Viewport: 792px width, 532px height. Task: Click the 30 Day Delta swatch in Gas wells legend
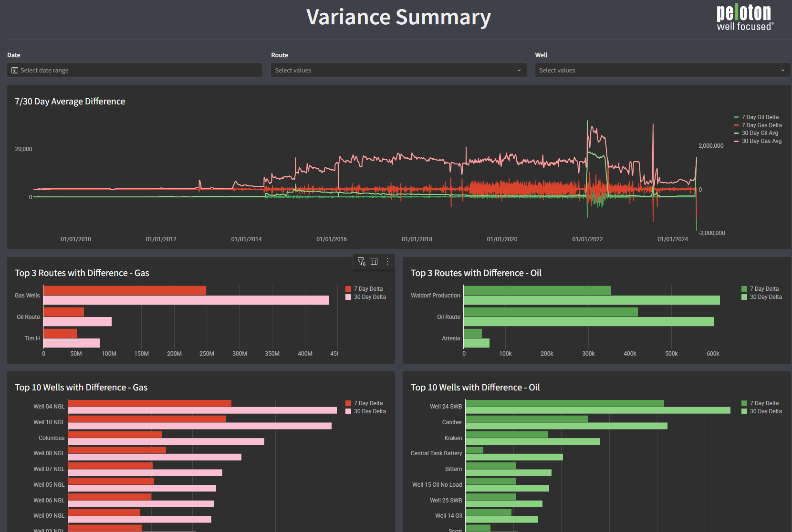point(348,411)
